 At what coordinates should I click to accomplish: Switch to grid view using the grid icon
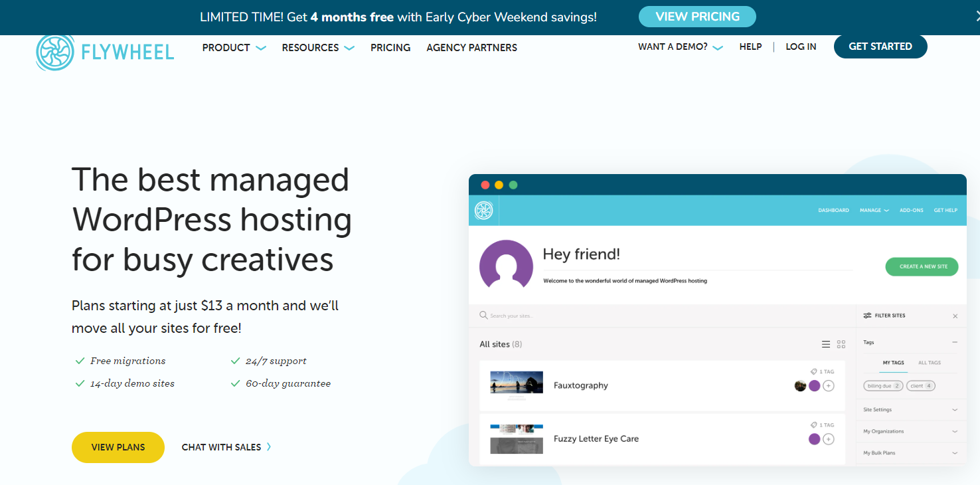pos(841,344)
